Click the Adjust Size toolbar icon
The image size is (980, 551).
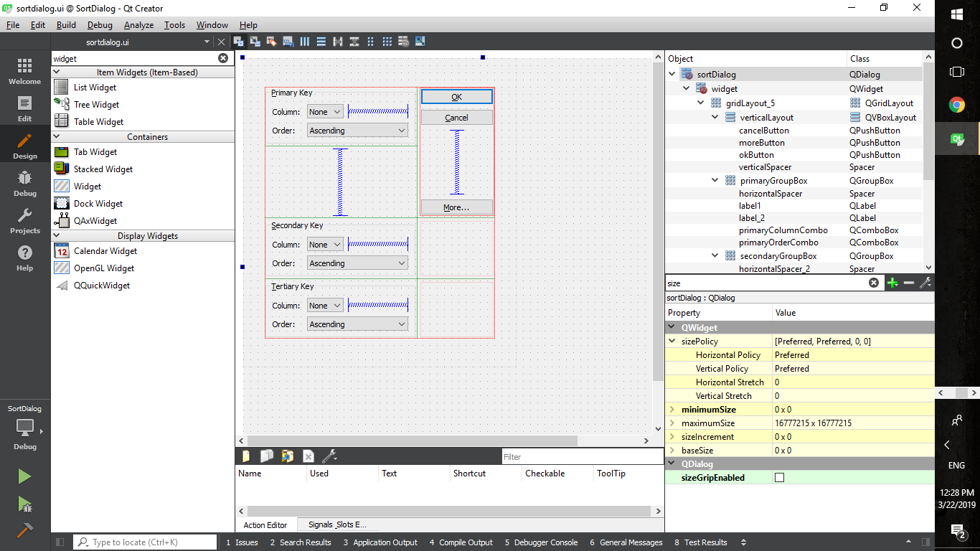click(x=420, y=42)
